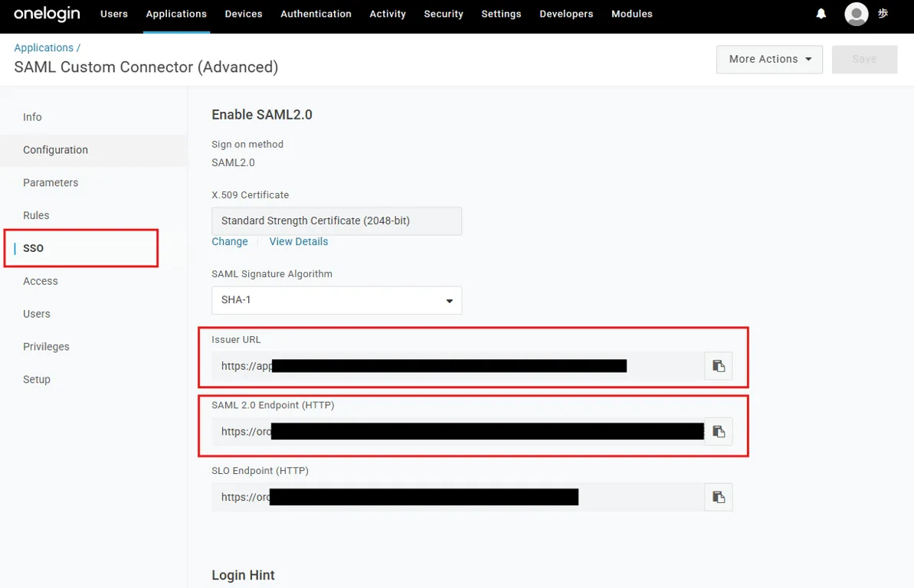Click the Change certificate link
The image size is (914, 588).
point(230,241)
